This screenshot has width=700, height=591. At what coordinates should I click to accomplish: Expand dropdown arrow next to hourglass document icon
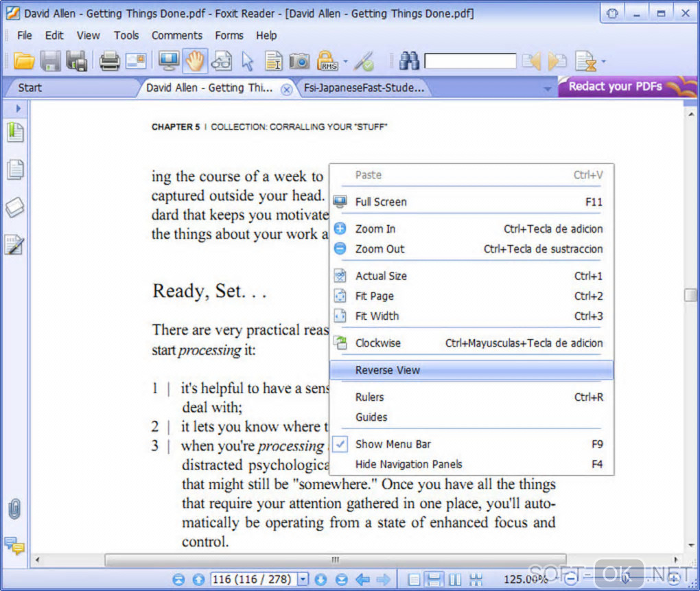tap(603, 61)
